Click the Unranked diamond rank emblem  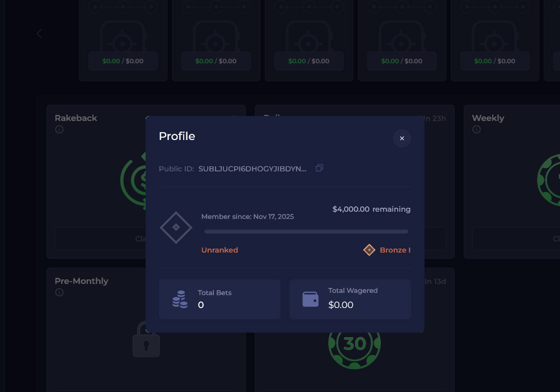[176, 227]
